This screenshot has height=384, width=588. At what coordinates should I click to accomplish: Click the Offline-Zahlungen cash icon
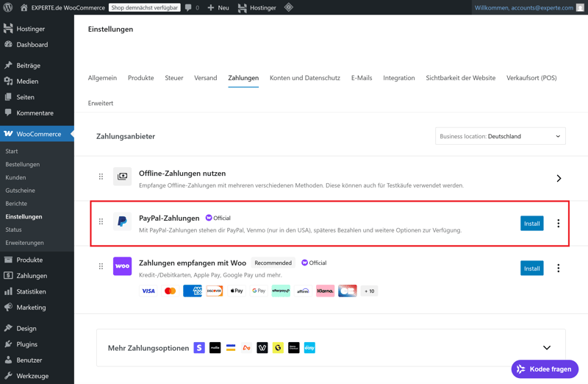click(122, 177)
